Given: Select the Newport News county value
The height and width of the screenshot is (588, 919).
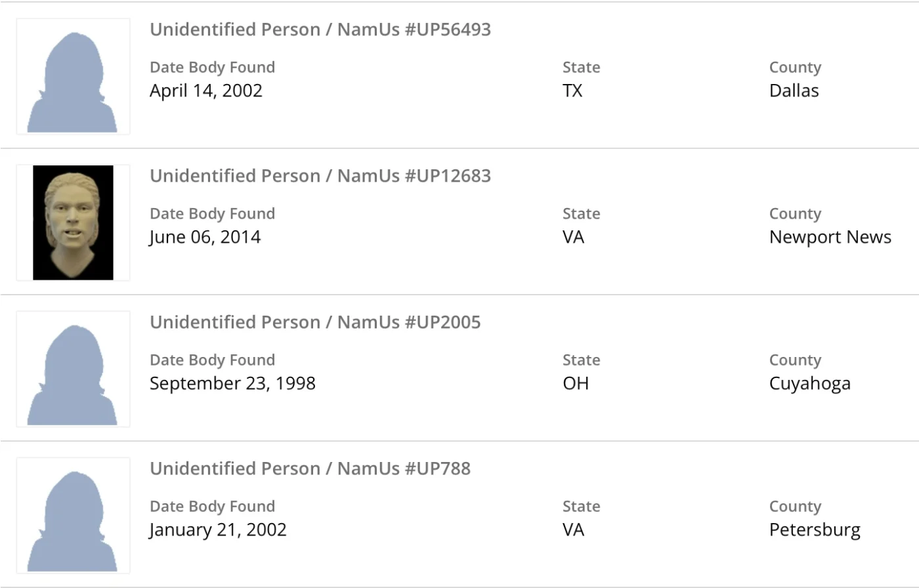Looking at the screenshot, I should tap(830, 237).
